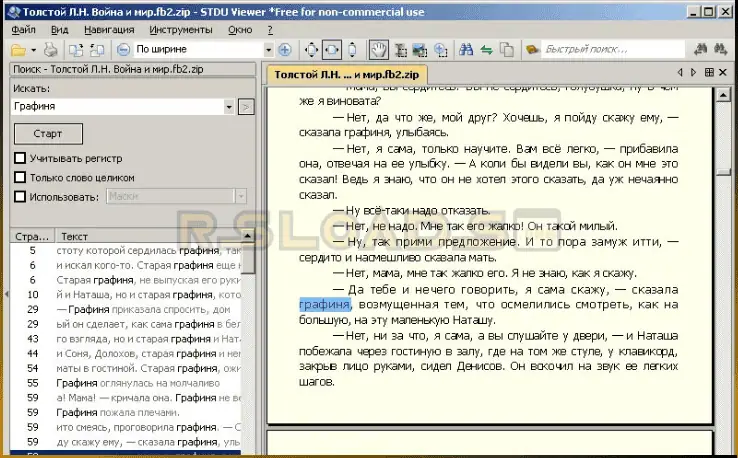The width and height of the screenshot is (738, 458).
Task: Open the dropdown arrow beside the Open folder icon
Action: 33,50
